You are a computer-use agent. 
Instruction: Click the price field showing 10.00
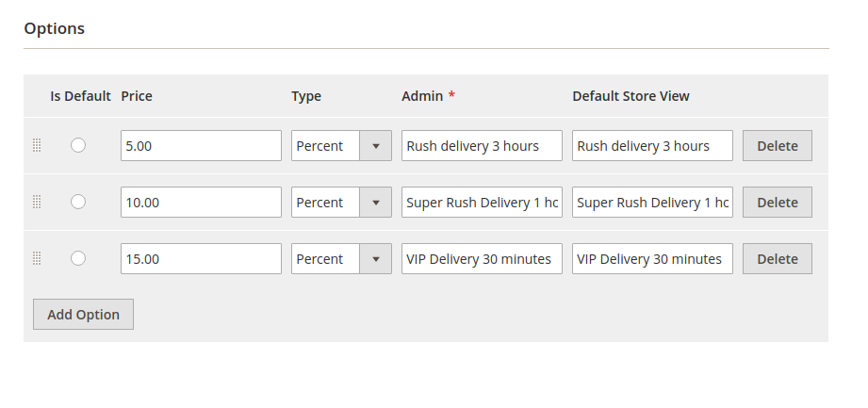(x=201, y=203)
